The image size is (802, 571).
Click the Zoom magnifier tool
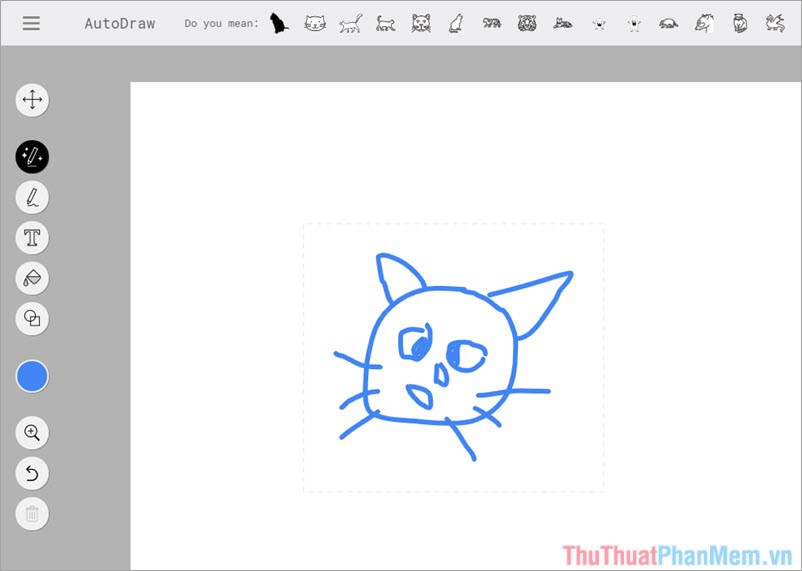(x=32, y=433)
